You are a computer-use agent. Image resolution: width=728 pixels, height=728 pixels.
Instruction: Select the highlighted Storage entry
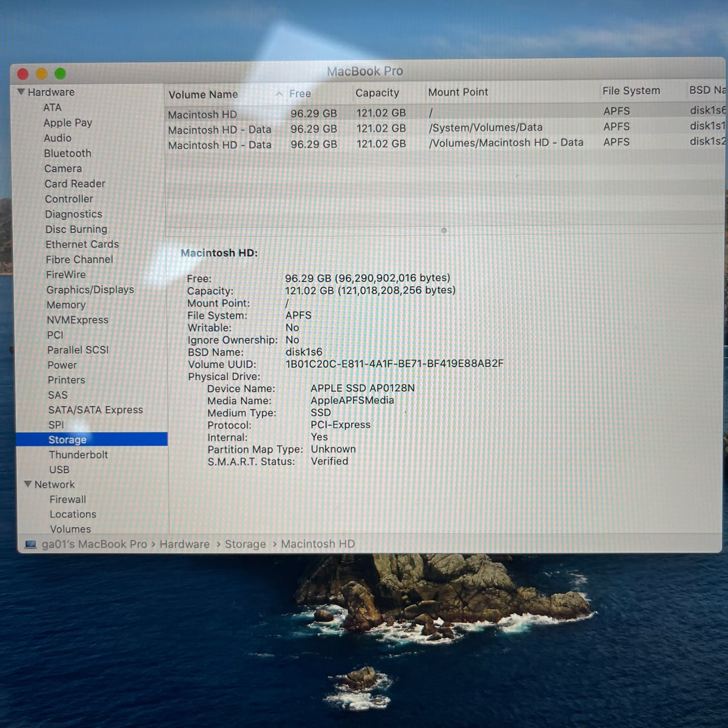(x=92, y=439)
